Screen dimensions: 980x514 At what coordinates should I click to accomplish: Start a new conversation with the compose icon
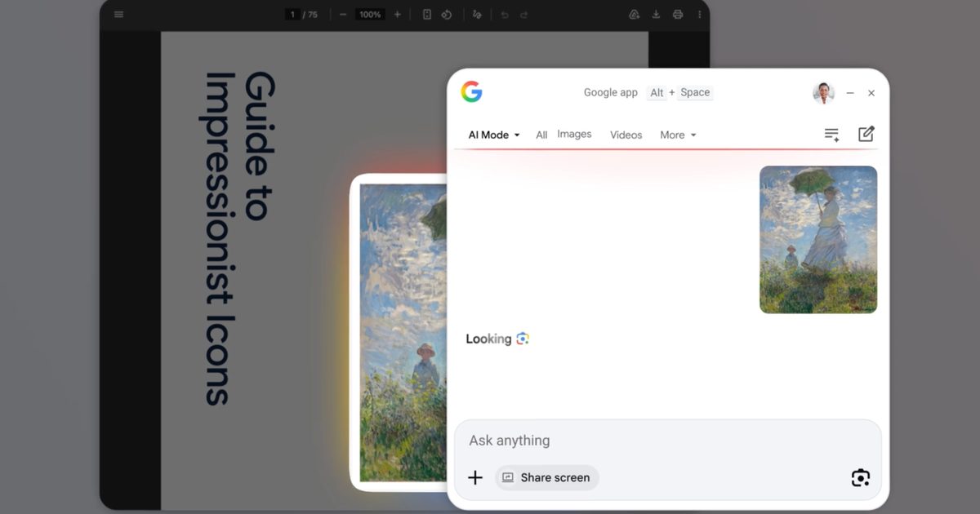pyautogui.click(x=866, y=133)
